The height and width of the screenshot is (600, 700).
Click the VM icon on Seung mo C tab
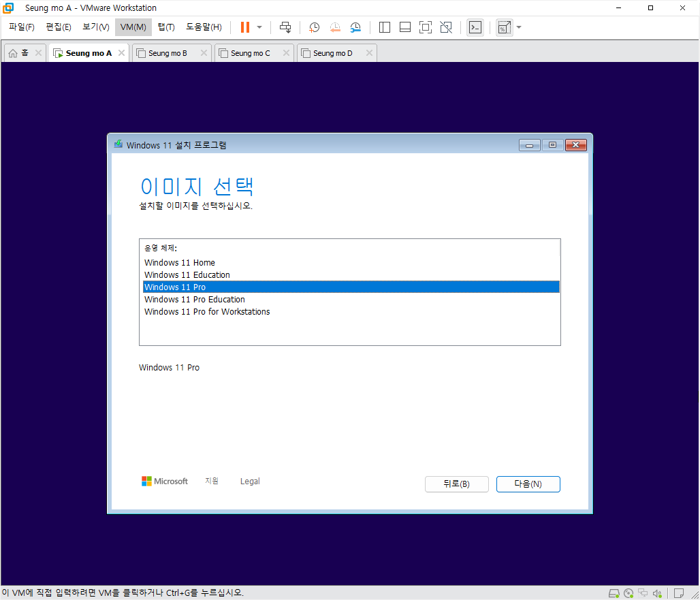pos(223,53)
